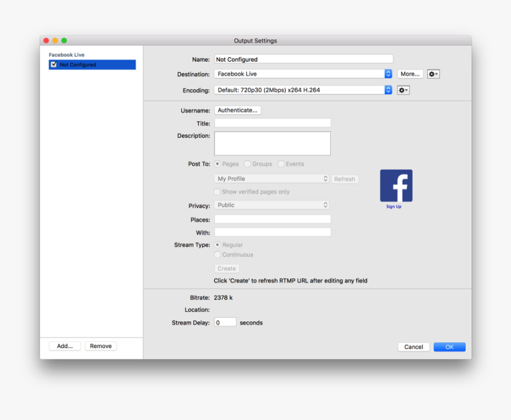
Task: Select the Pages radio button
Action: (217, 164)
